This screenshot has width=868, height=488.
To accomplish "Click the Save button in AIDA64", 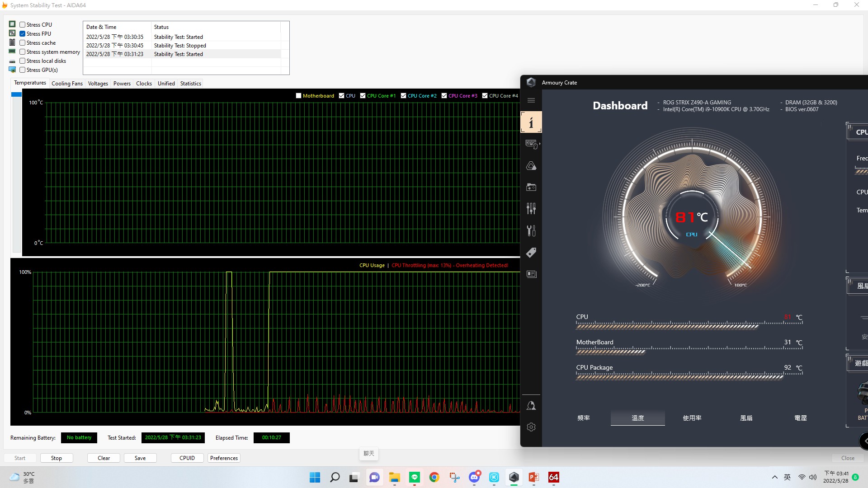I will tap(140, 458).
